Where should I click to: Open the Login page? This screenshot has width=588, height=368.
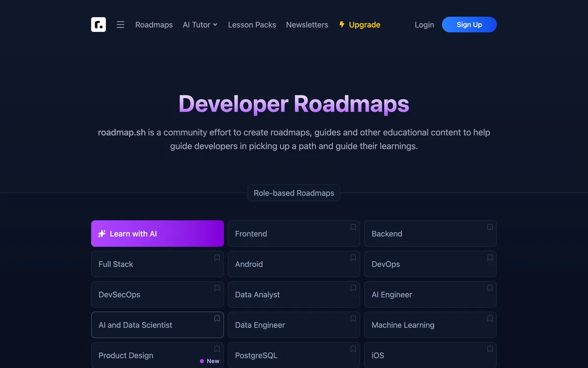[424, 25]
